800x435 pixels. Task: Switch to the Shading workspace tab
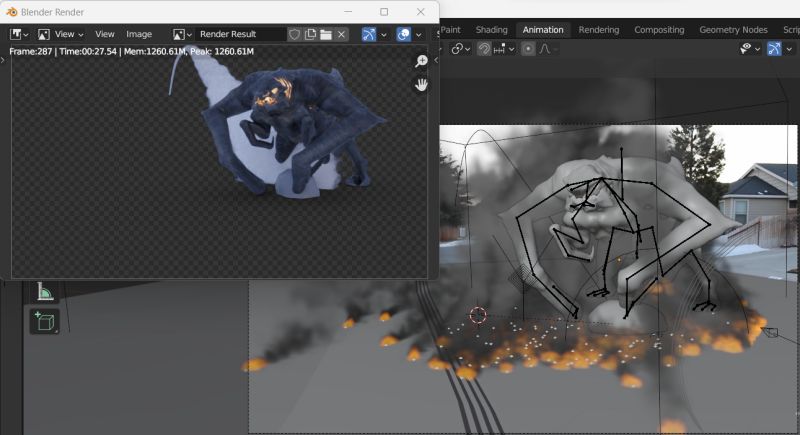pyautogui.click(x=491, y=30)
